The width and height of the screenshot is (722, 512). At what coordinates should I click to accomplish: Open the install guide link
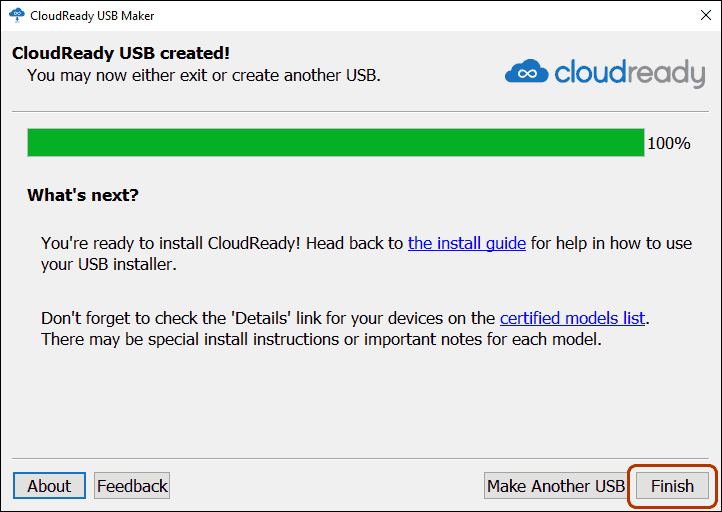466,243
